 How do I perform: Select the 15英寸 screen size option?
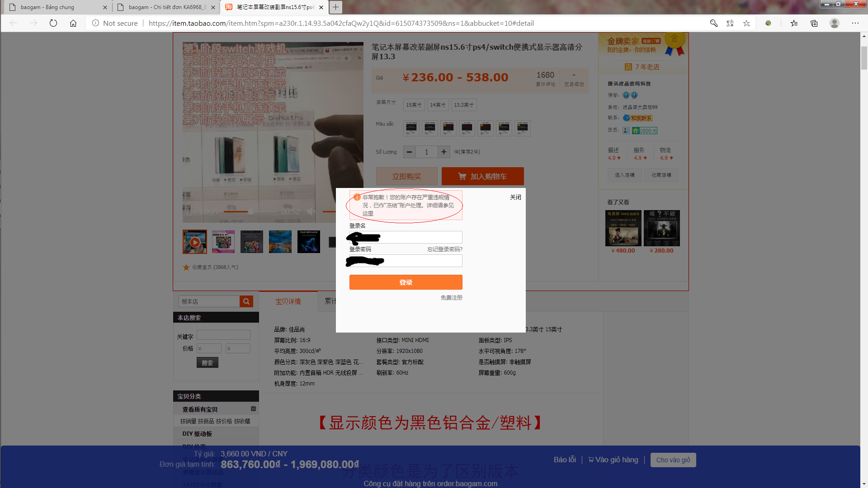coord(414,105)
